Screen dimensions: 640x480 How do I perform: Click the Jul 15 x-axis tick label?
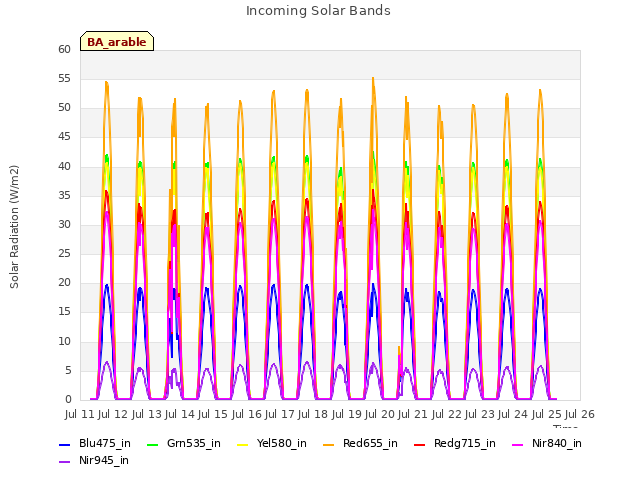[213, 414]
